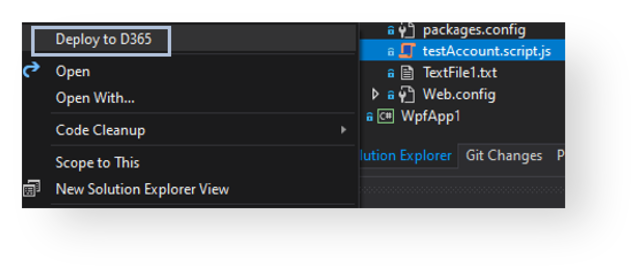Screen dimensions: 644x279
Task: Expand the Web.config node arrow
Action: pyautogui.click(x=375, y=94)
